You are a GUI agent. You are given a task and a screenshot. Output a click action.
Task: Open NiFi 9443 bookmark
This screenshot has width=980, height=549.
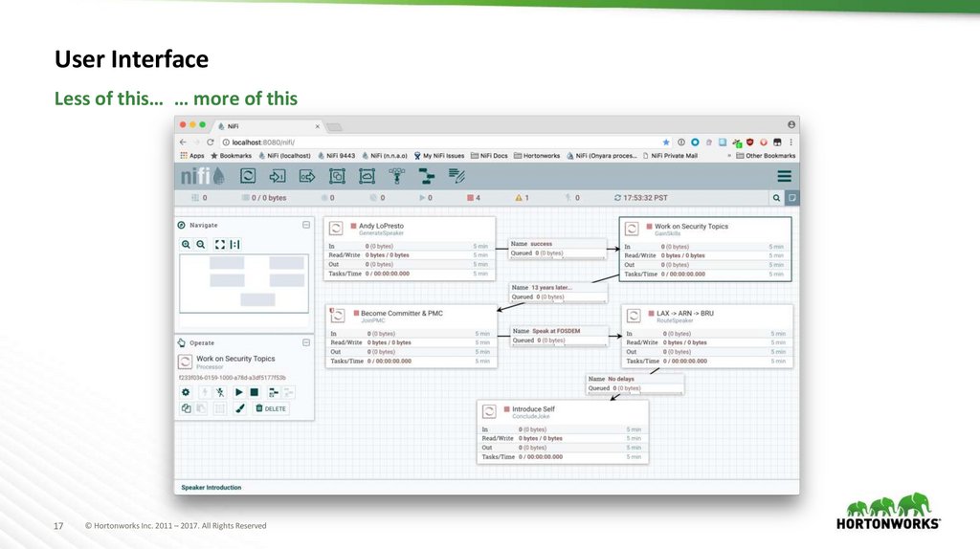[x=336, y=156]
